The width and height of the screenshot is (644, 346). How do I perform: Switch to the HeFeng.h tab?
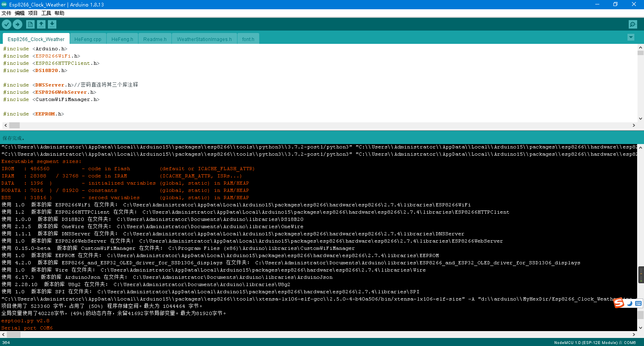(x=122, y=39)
